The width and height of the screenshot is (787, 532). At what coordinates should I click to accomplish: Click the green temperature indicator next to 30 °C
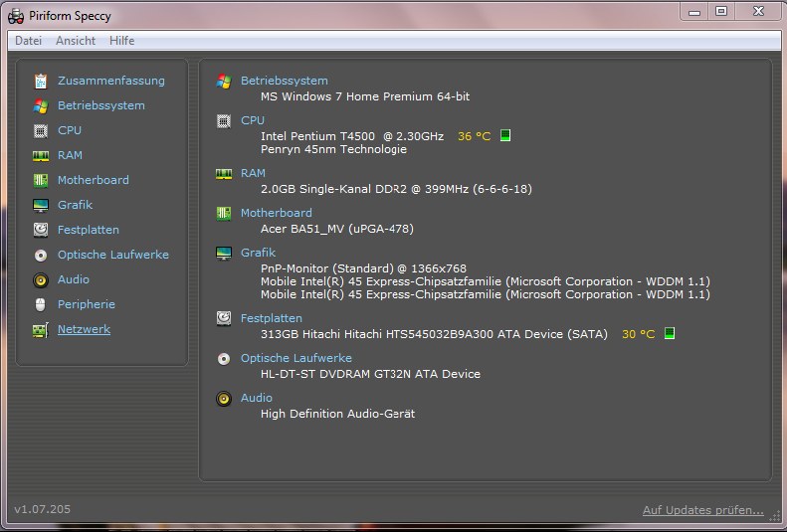pyautogui.click(x=670, y=333)
